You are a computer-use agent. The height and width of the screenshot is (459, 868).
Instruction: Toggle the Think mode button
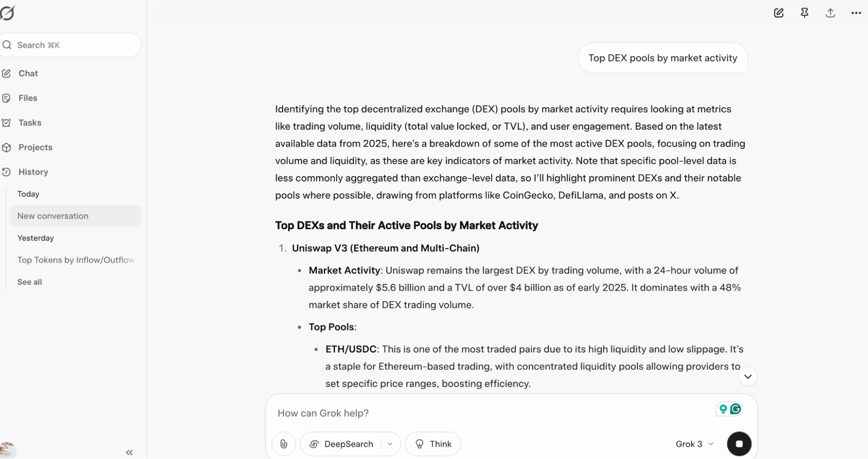click(x=433, y=444)
